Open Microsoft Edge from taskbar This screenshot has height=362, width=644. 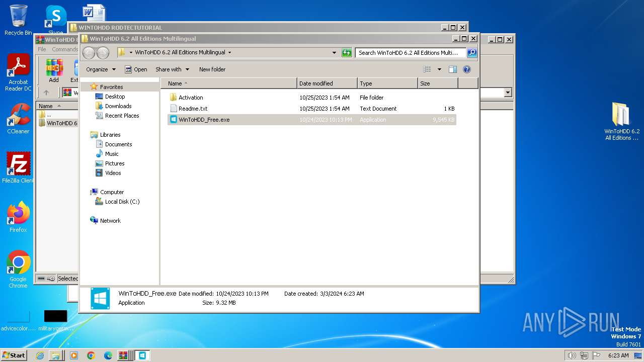[x=108, y=355]
